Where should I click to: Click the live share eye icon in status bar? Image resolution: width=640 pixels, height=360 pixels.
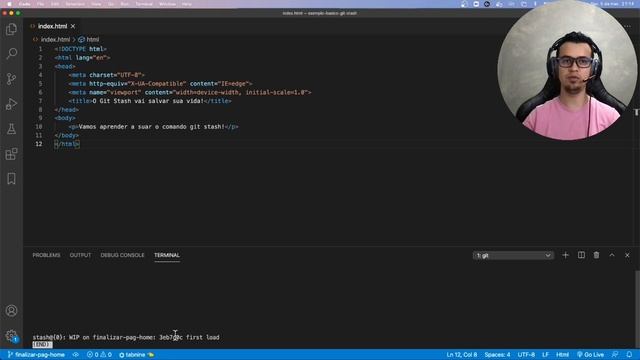tap(76, 354)
